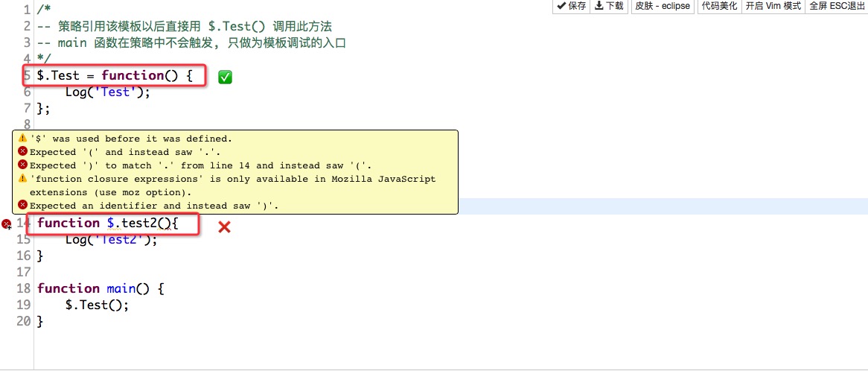
Task: Click line number 5 in the gutter
Action: (27, 75)
